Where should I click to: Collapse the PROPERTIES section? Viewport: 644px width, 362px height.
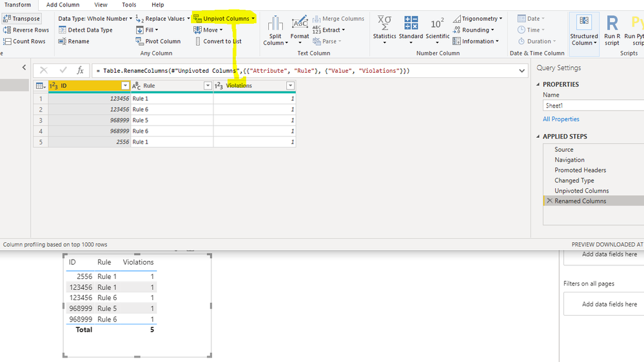click(x=538, y=84)
